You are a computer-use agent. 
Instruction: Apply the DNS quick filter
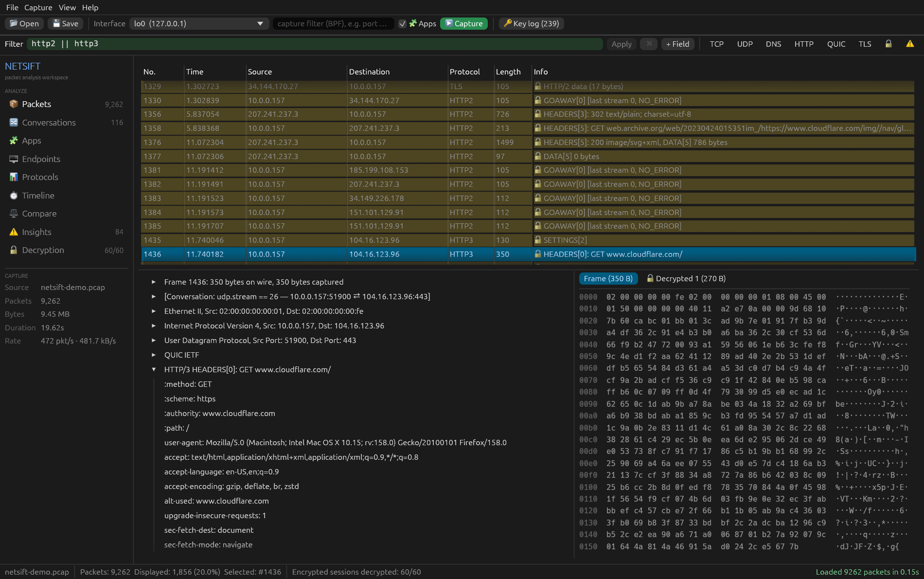[x=773, y=44]
